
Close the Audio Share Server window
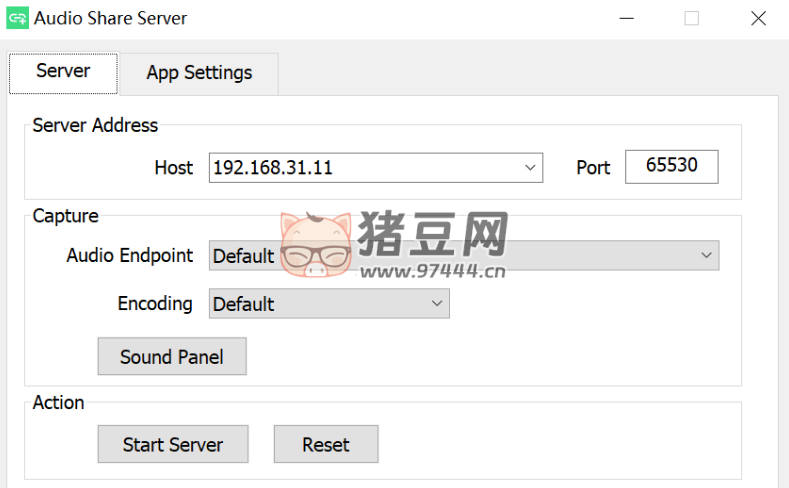coord(759,18)
